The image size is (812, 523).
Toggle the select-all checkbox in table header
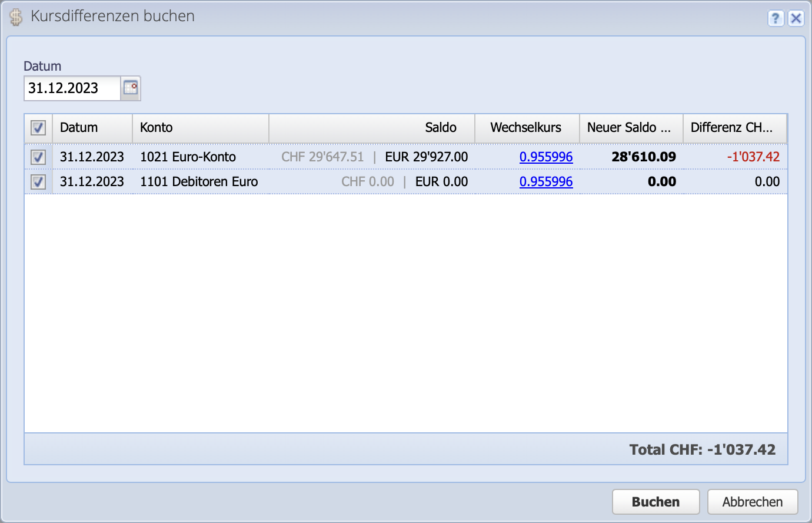38,128
